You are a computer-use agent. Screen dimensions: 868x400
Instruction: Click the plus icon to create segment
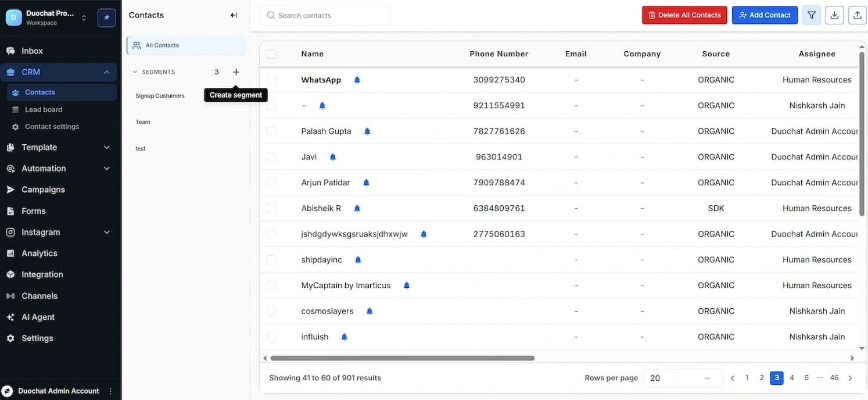click(236, 72)
